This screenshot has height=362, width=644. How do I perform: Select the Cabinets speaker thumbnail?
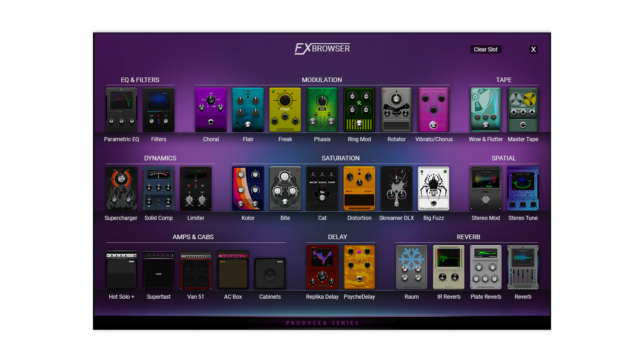[270, 273]
